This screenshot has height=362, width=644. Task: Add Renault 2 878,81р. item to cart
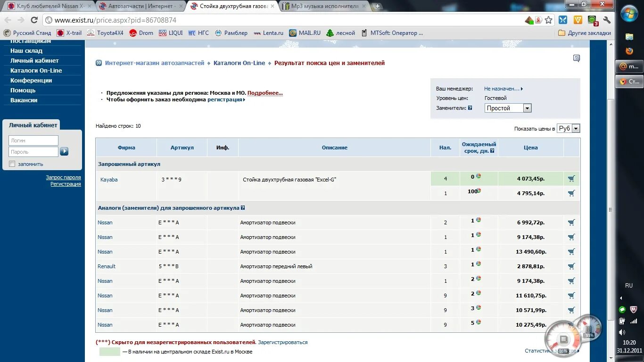(571, 266)
